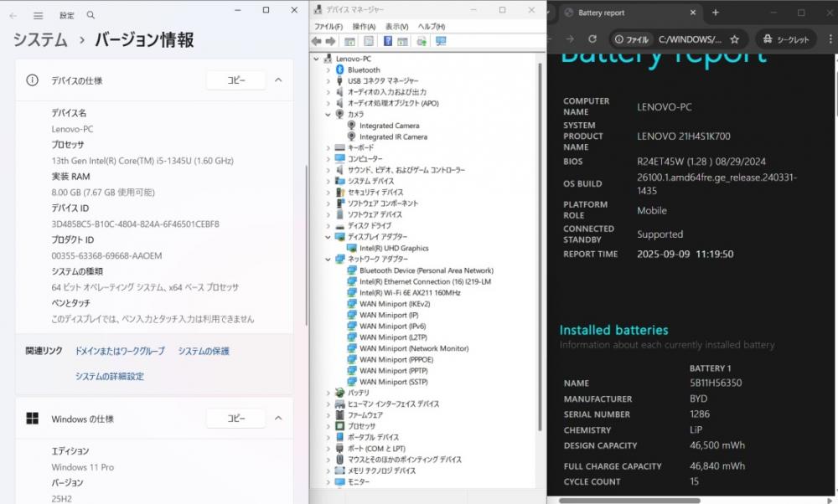This screenshot has height=504, width=838.
Task: Expand the プロセッサ category
Action: coord(328,426)
